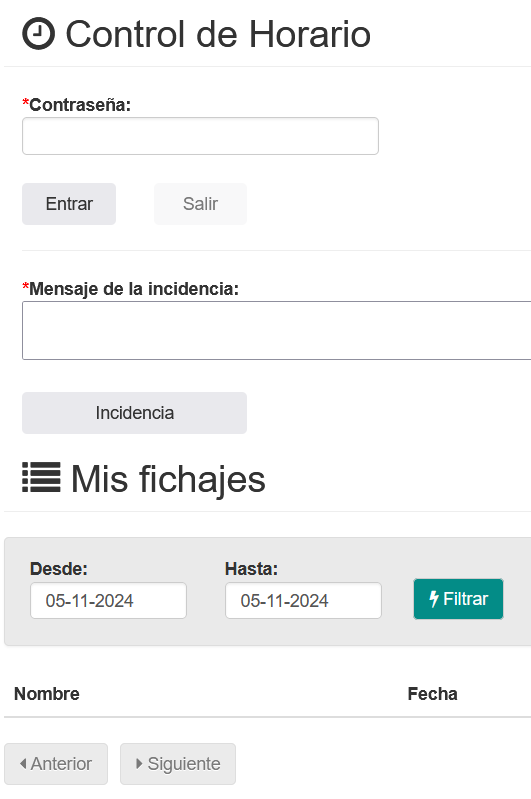Image resolution: width=531 pixels, height=799 pixels.
Task: Click the list icon next to Mis fichajes
Action: [41, 477]
